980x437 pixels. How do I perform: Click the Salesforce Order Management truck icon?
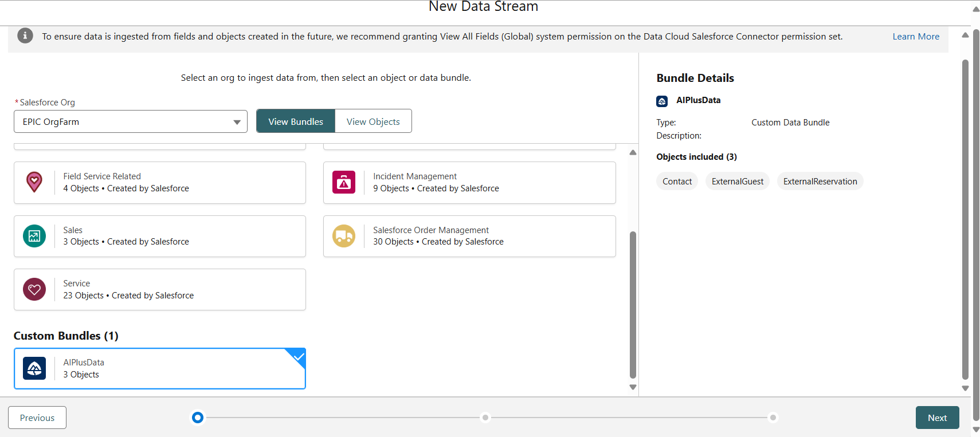344,236
